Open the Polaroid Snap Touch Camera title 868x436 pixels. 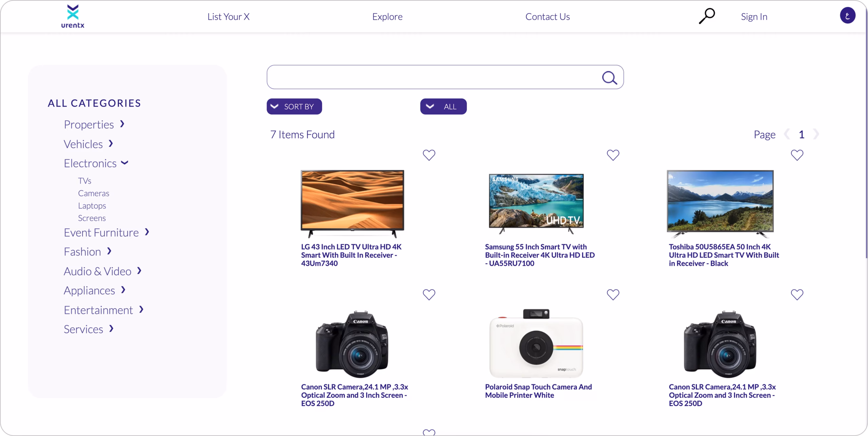pos(538,391)
